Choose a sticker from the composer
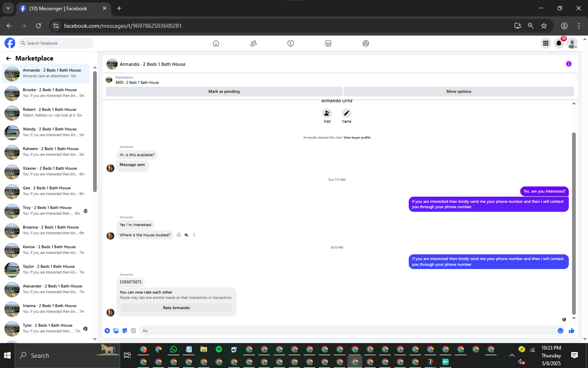 pyautogui.click(x=125, y=331)
